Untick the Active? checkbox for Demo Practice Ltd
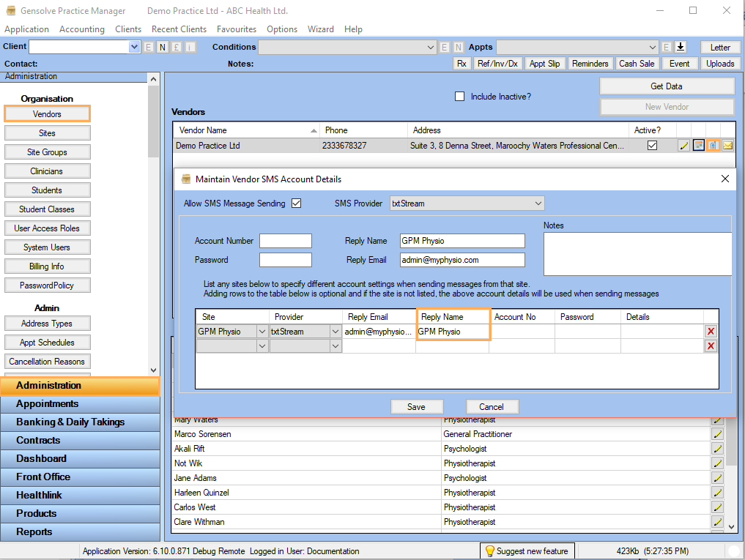 [x=651, y=145]
